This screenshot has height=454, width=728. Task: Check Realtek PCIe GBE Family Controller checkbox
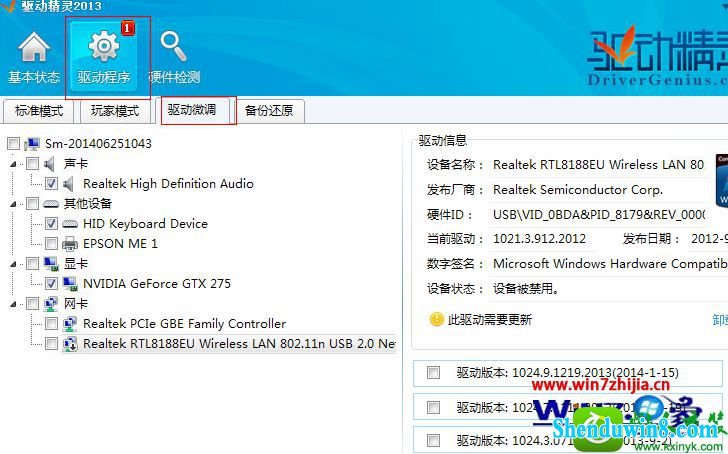(51, 324)
